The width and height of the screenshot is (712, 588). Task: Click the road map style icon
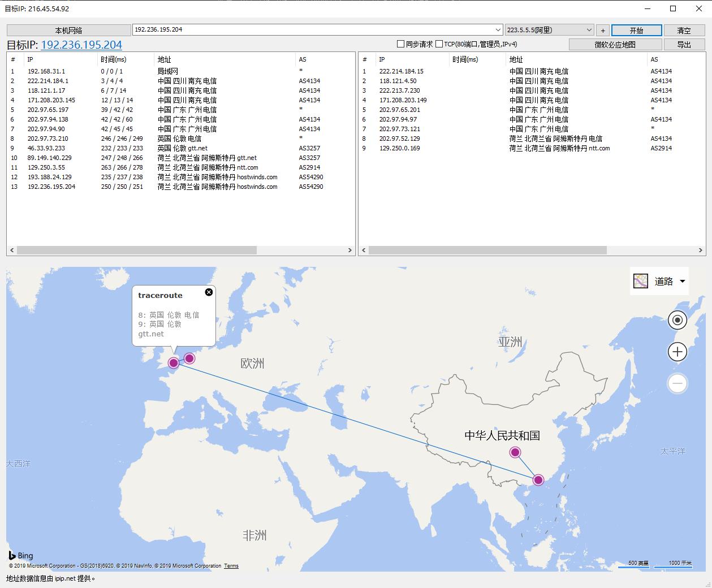pos(640,281)
